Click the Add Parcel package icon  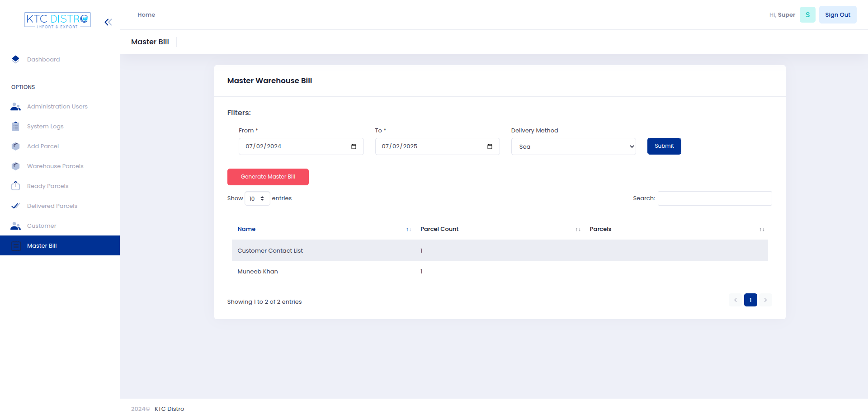(x=15, y=146)
